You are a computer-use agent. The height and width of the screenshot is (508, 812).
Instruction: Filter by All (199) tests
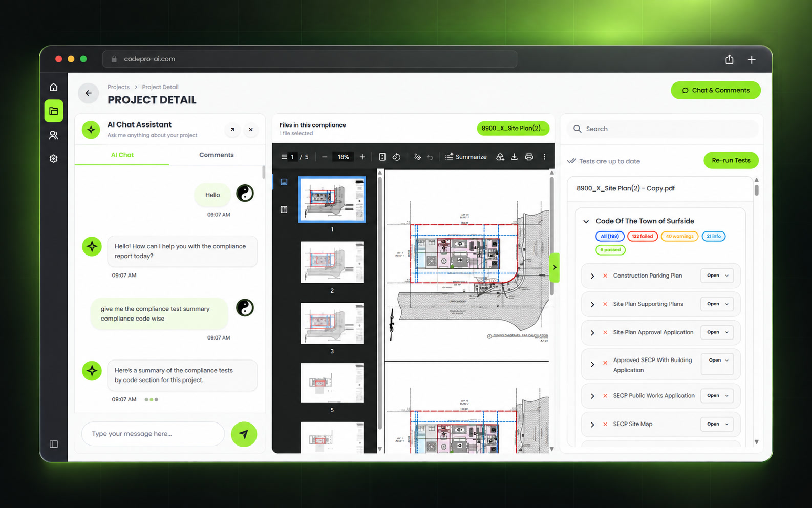coord(610,236)
